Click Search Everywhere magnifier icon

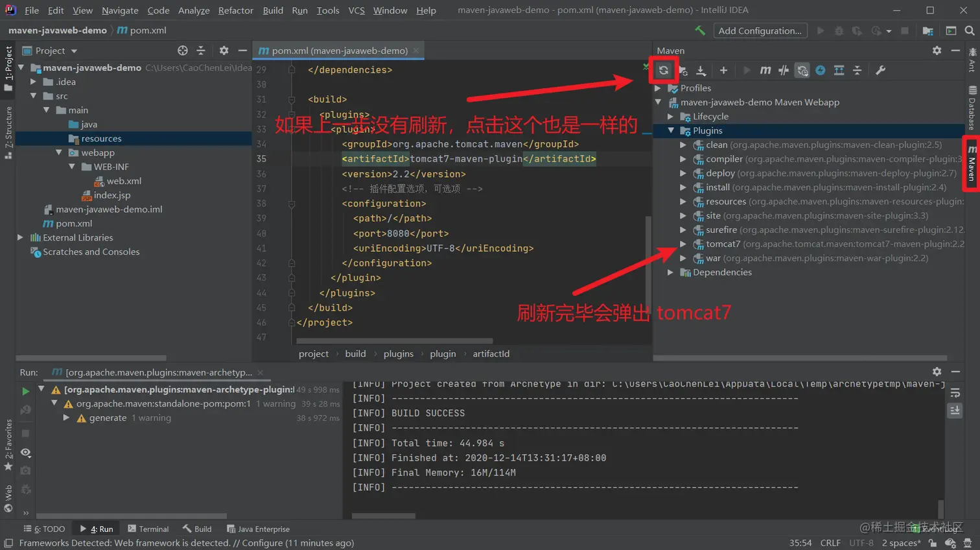click(970, 30)
